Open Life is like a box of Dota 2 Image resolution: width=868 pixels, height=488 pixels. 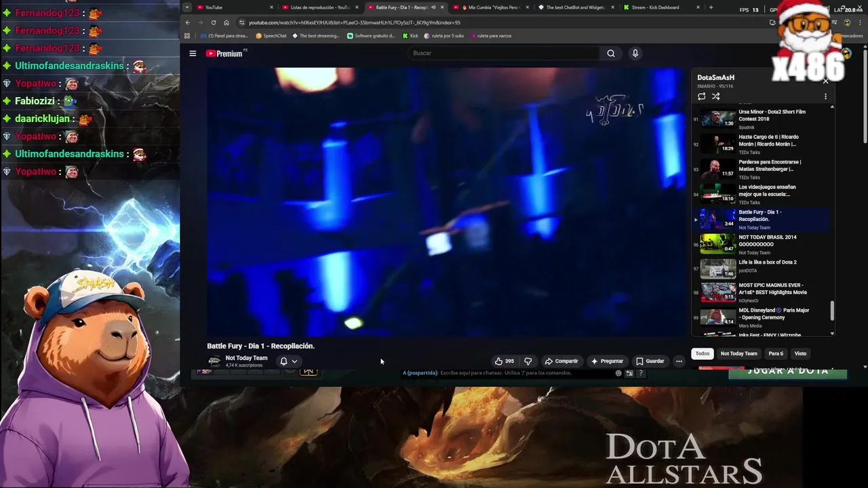pyautogui.click(x=763, y=269)
